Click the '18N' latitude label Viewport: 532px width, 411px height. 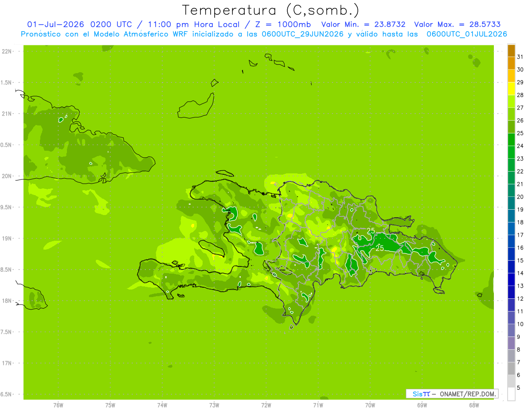point(8,301)
